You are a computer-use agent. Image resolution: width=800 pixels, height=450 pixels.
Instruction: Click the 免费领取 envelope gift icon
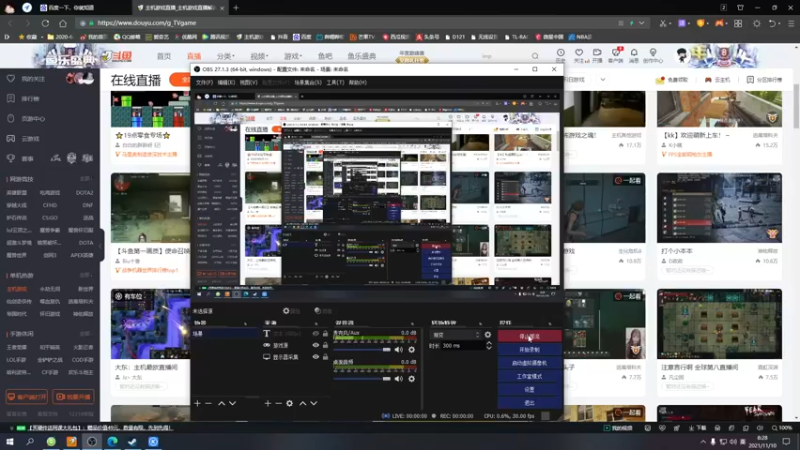[660, 80]
